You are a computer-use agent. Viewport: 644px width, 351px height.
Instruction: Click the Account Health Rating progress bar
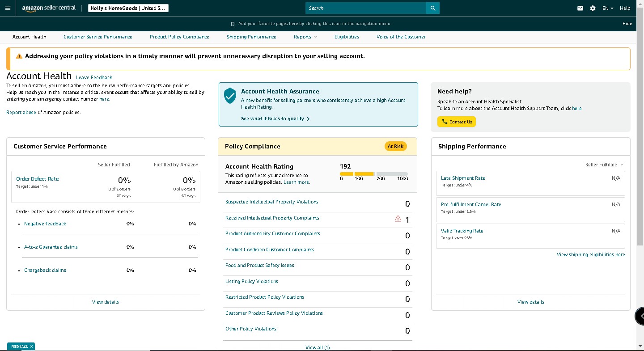pyautogui.click(x=374, y=174)
